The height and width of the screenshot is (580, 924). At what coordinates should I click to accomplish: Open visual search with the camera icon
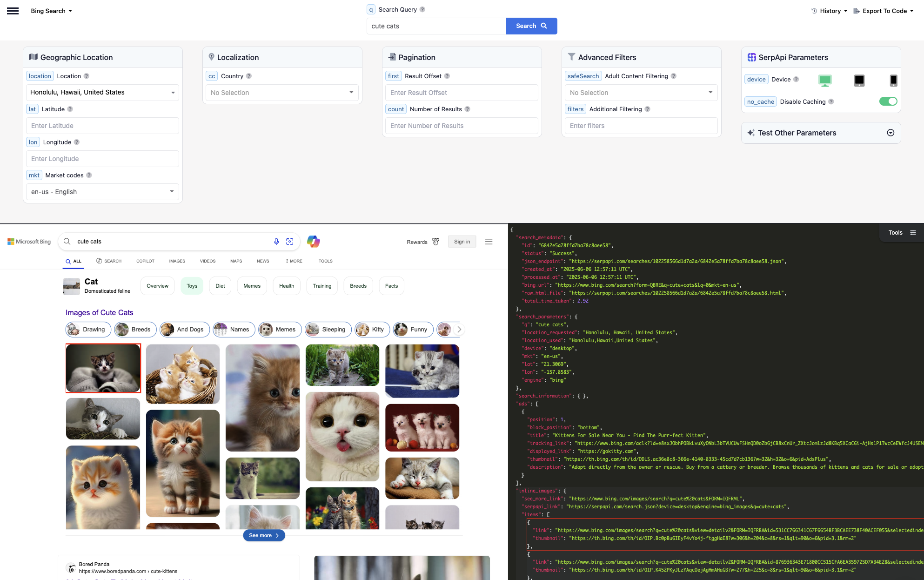coord(290,242)
